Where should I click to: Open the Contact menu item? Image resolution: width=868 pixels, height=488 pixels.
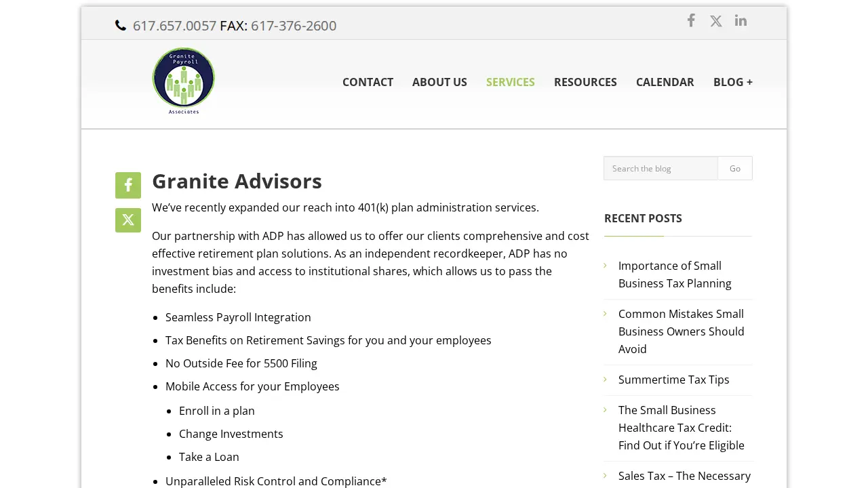368,82
